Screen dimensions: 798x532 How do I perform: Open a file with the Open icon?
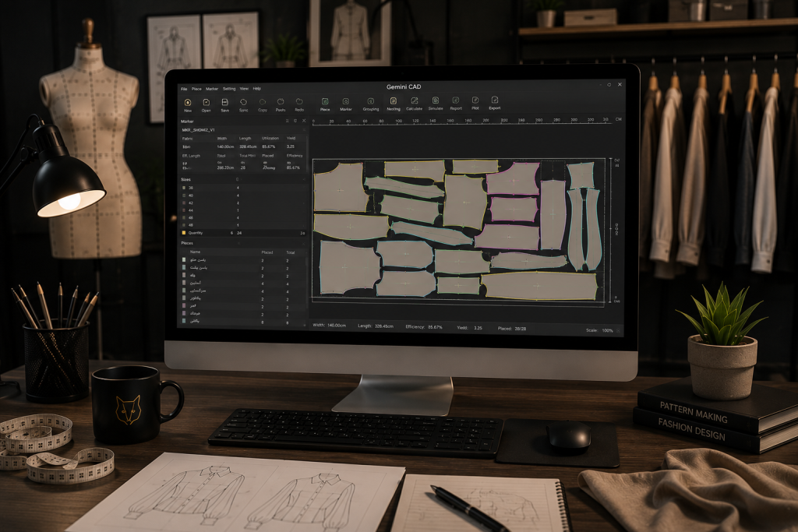pos(206,102)
